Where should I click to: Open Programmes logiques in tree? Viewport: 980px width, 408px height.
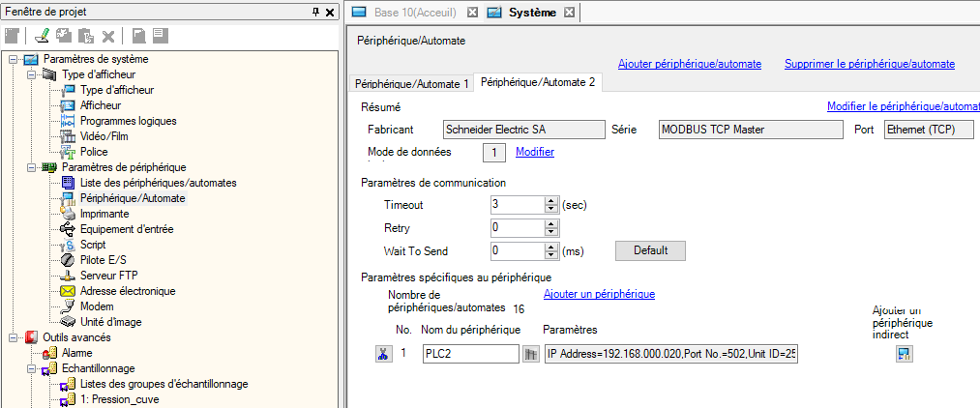(128, 121)
